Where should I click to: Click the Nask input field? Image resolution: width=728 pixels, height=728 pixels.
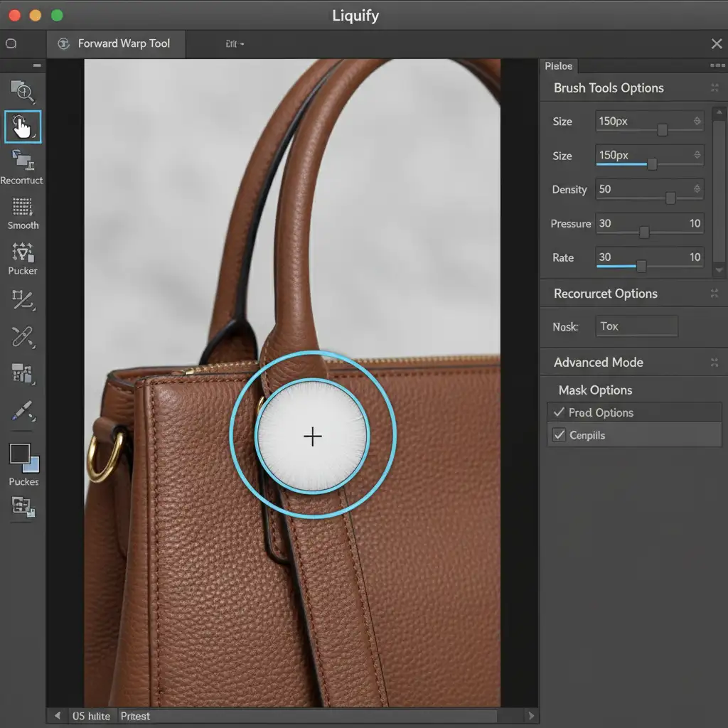636,326
